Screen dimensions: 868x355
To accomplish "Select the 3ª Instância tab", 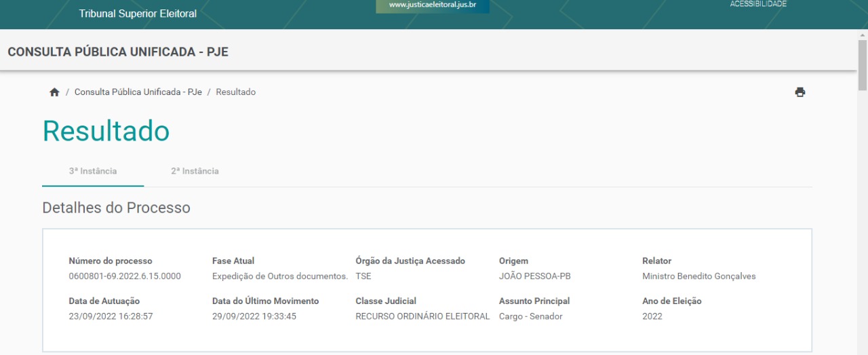I will coord(93,171).
